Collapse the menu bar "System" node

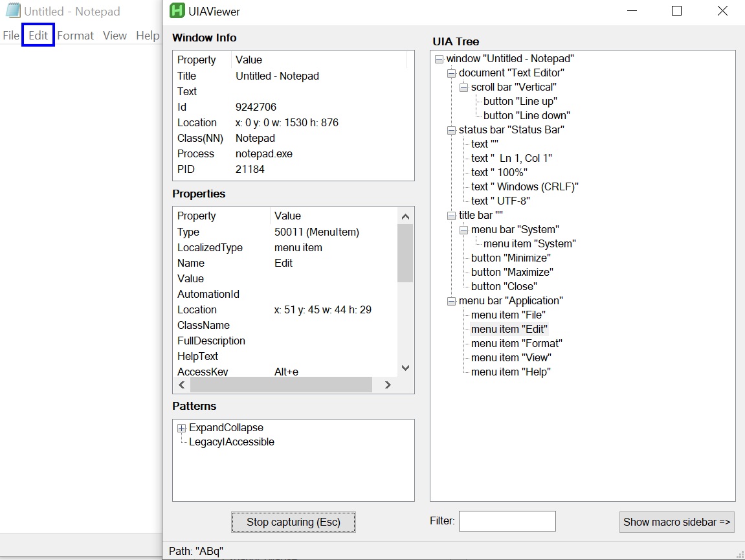tap(463, 229)
